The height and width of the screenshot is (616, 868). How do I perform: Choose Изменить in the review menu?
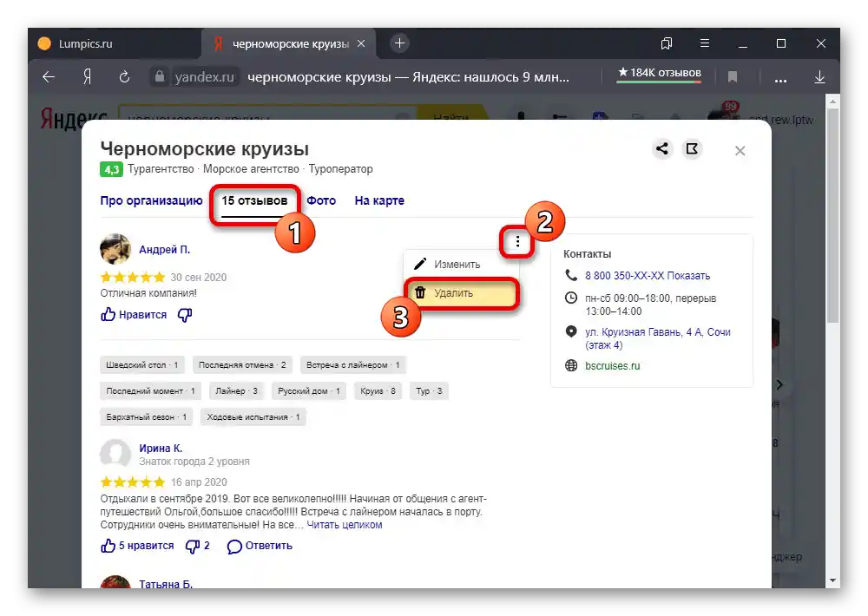pyautogui.click(x=461, y=264)
